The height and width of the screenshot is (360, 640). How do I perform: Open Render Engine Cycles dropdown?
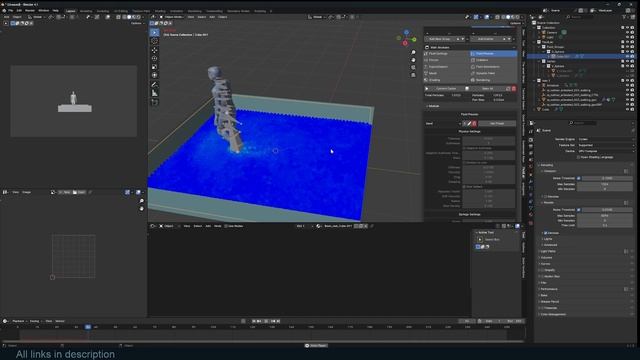point(606,139)
